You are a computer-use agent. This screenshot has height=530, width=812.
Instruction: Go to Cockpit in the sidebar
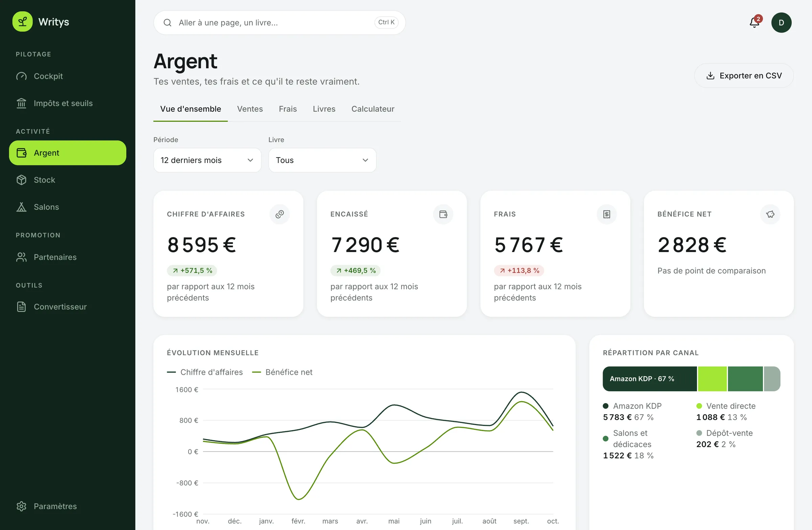[68, 76]
